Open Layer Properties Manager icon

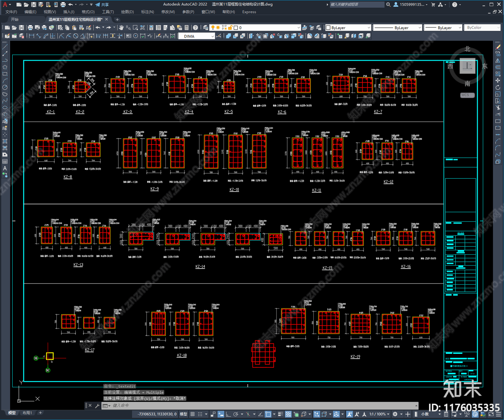tap(206, 28)
